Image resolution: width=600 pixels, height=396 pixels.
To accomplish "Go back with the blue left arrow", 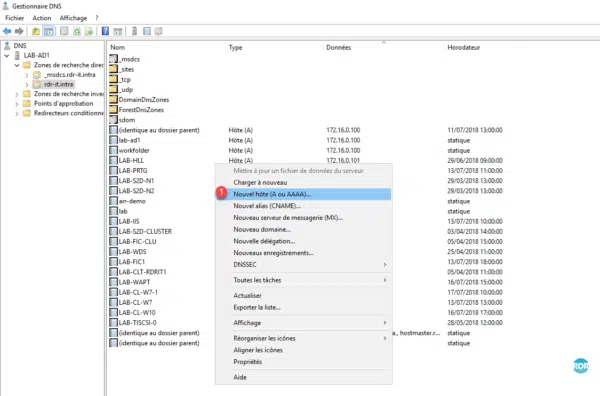I will pos(7,31).
